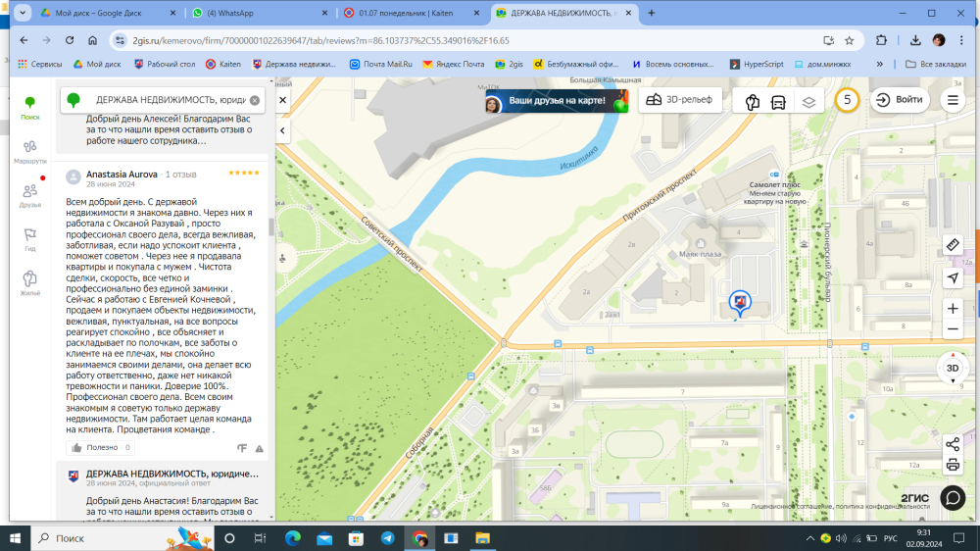Open a new browser tab

(652, 13)
